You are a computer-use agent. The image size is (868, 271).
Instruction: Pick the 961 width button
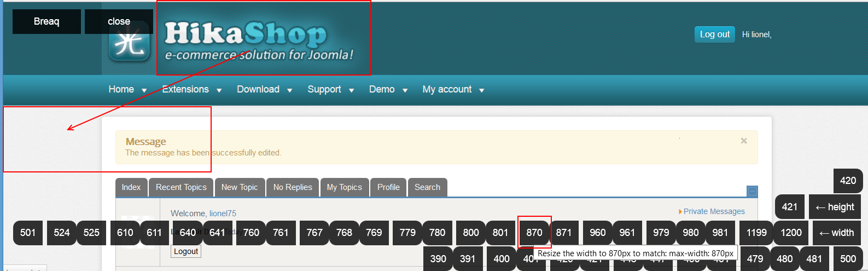(x=627, y=233)
